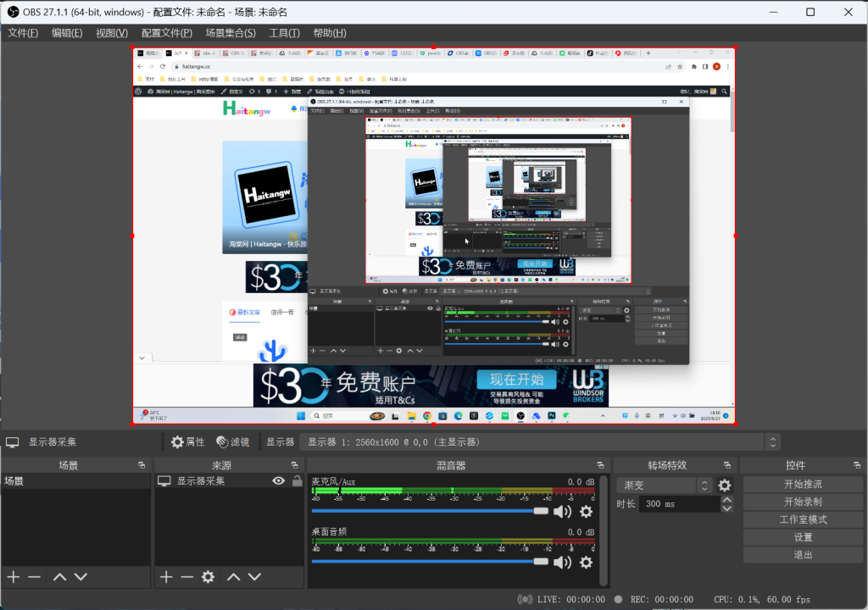868x610 pixels.
Task: Open 桌面音频 audio settings gear
Action: [586, 561]
